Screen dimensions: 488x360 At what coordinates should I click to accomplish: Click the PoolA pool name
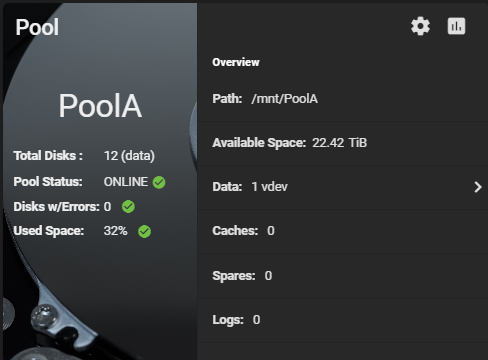(x=100, y=106)
